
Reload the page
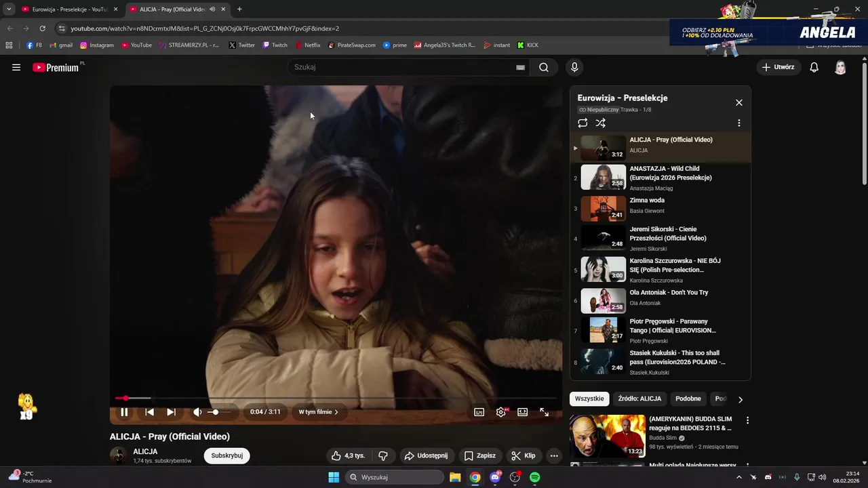[x=42, y=28]
